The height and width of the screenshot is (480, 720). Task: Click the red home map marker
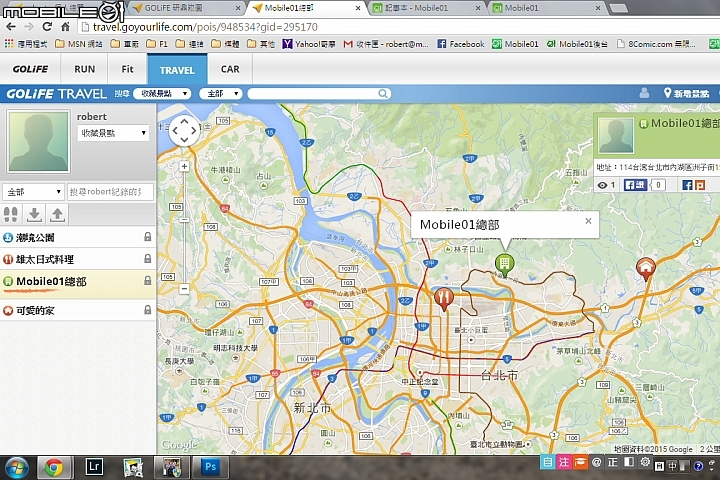[645, 269]
